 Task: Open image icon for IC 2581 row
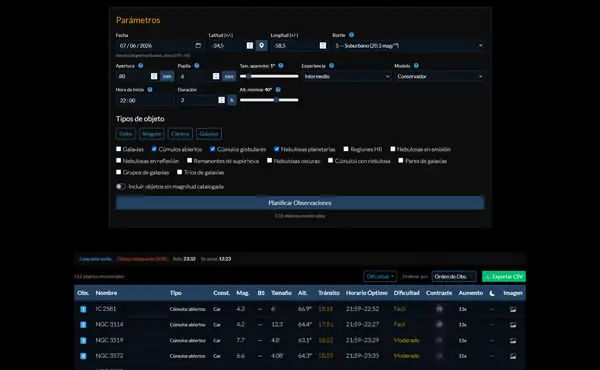pyautogui.click(x=513, y=309)
